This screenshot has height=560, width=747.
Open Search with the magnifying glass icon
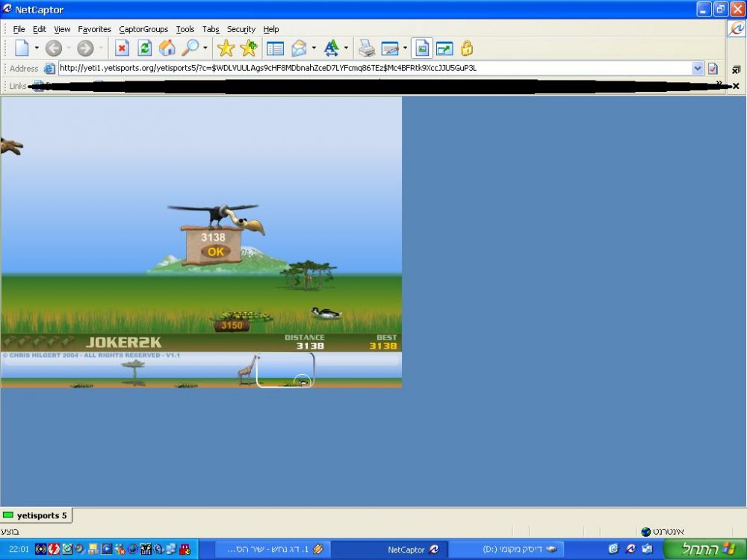[x=190, y=48]
